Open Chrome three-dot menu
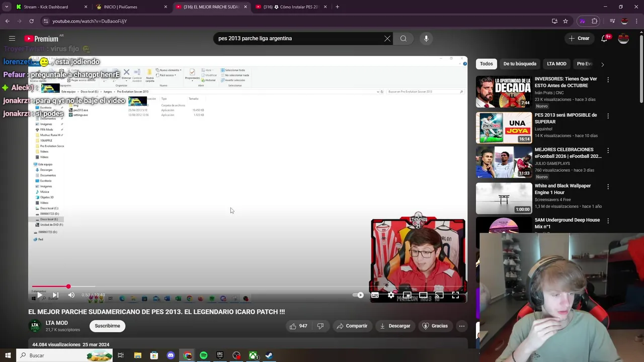The height and width of the screenshot is (362, 644). 636,21
